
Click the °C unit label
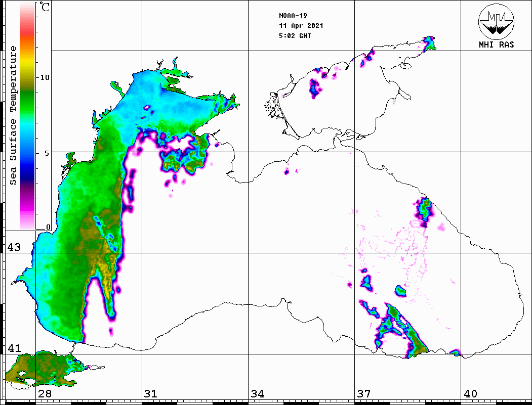click(x=44, y=7)
